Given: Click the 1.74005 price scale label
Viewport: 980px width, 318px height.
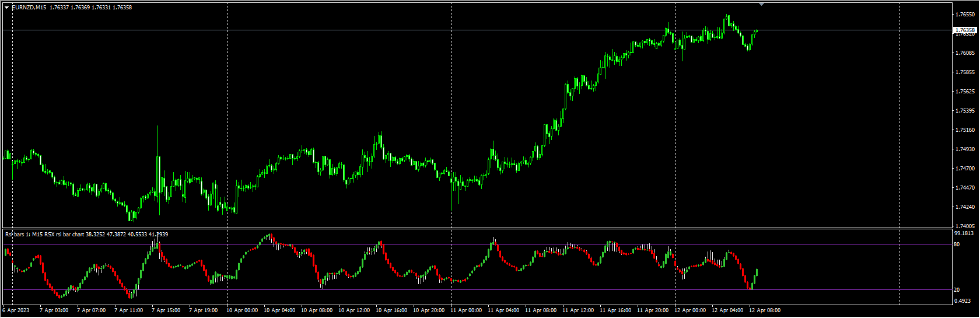Looking at the screenshot, I should 965,226.
